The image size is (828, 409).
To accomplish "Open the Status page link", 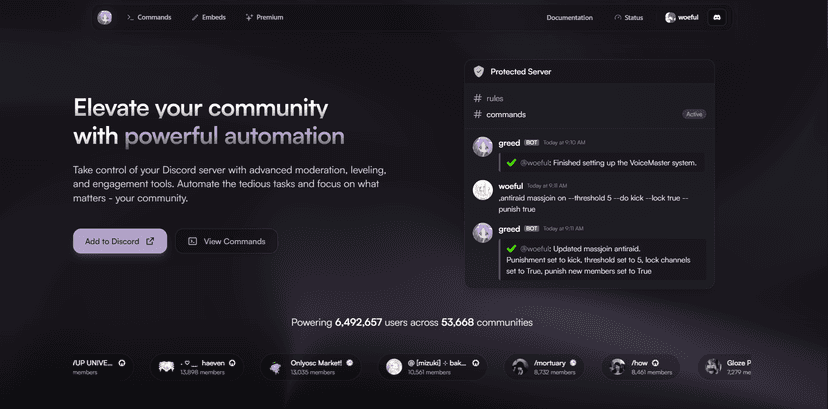I will [x=628, y=17].
